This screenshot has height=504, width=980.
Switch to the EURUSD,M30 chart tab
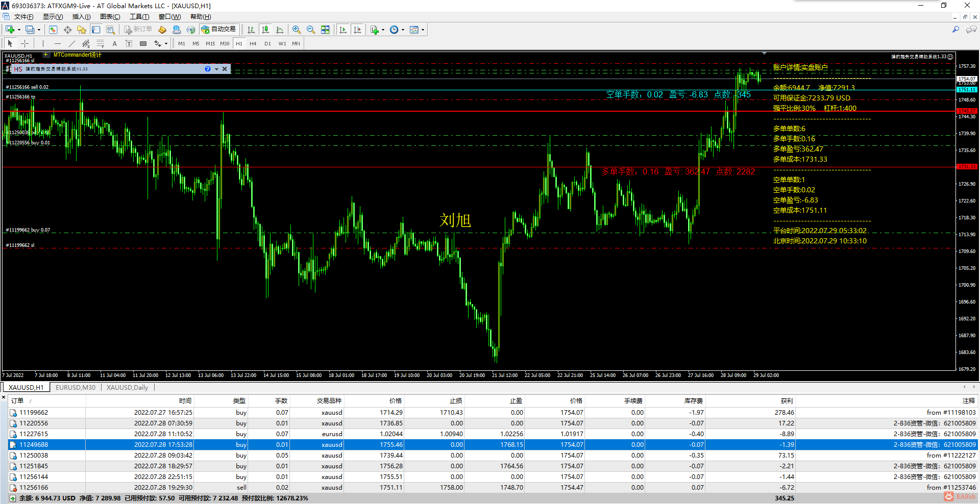76,387
